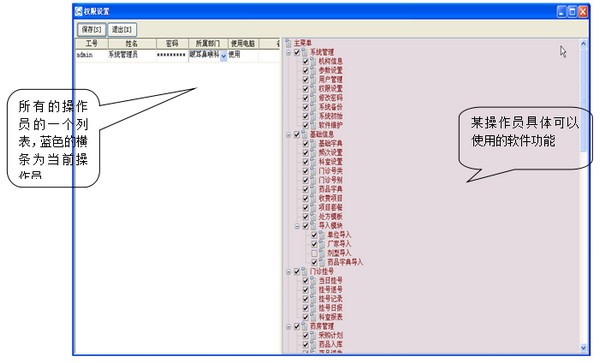This screenshot has width=600, height=363.
Task: Minimize the 权限设置 window
Action: (x=562, y=11)
